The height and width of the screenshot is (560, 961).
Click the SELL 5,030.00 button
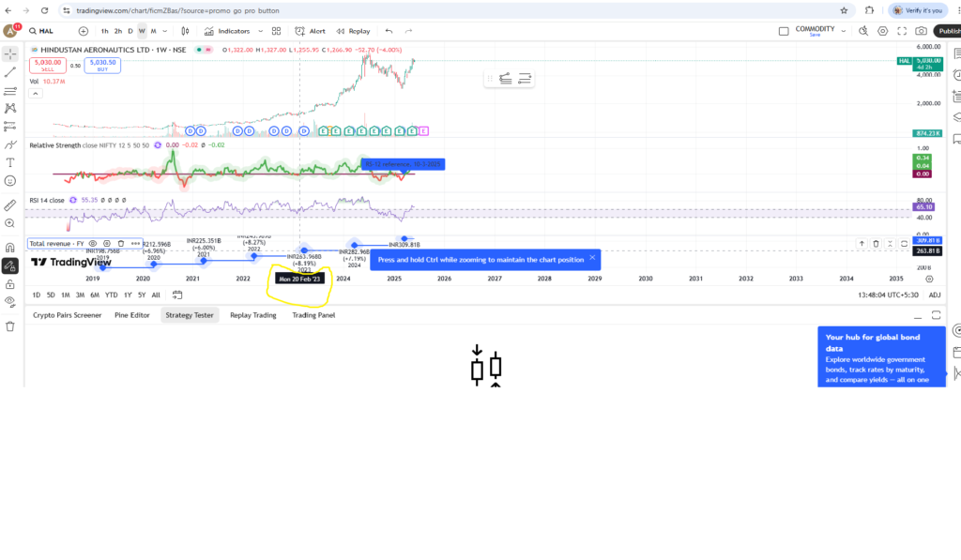click(x=48, y=65)
